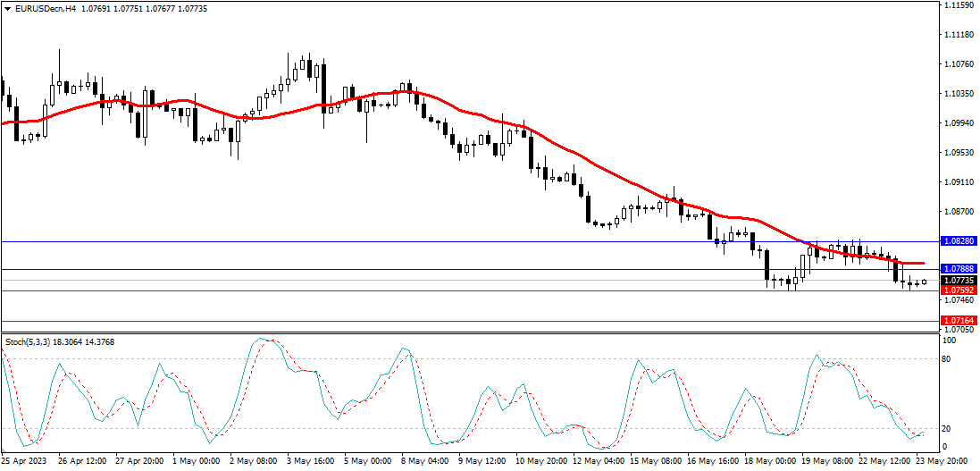The width and height of the screenshot is (980, 471).
Task: Click the stochastic scale value 0
Action: (944, 447)
